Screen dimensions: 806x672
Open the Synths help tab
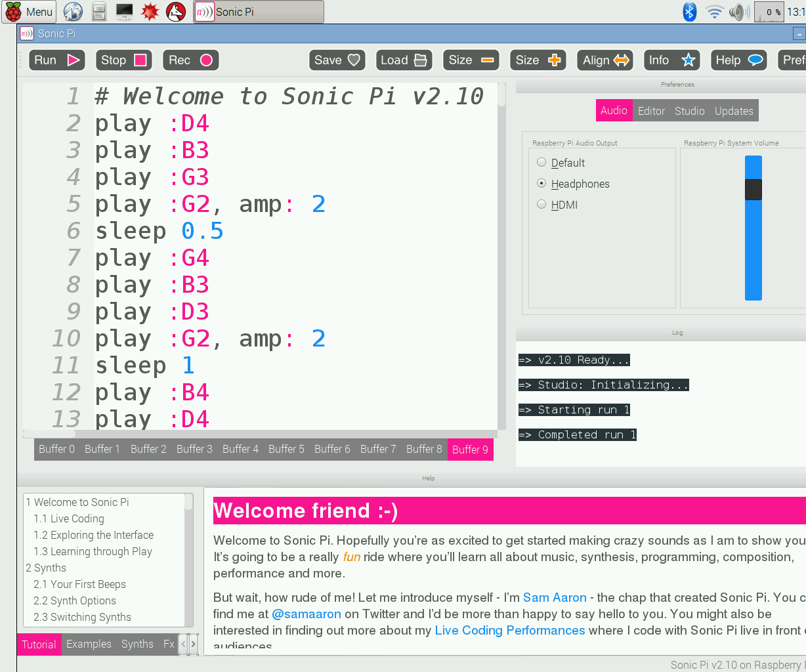click(137, 644)
